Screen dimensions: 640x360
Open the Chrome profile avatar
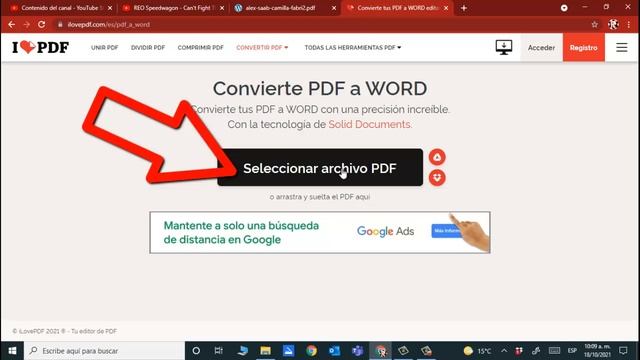[x=613, y=24]
